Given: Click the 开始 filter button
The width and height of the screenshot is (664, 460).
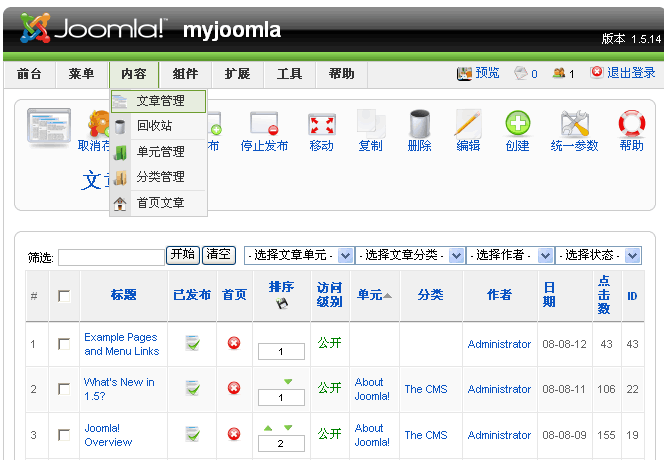Looking at the screenshot, I should (183, 255).
